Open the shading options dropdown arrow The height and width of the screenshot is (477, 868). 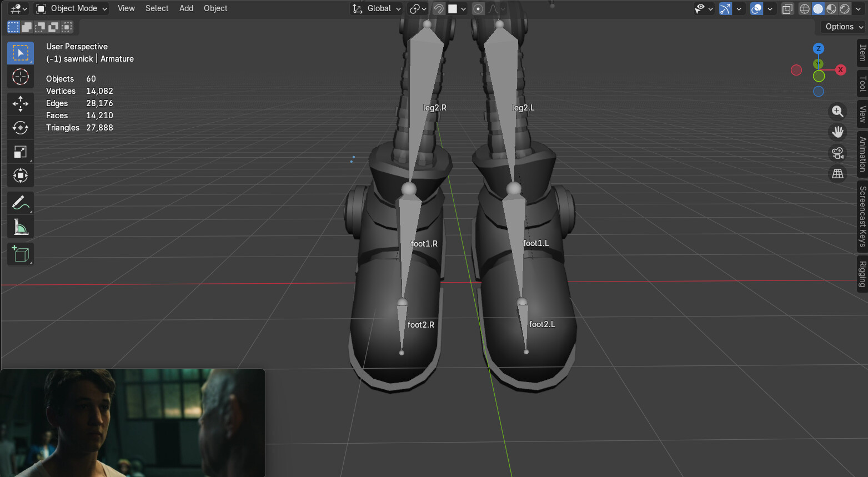pos(858,8)
